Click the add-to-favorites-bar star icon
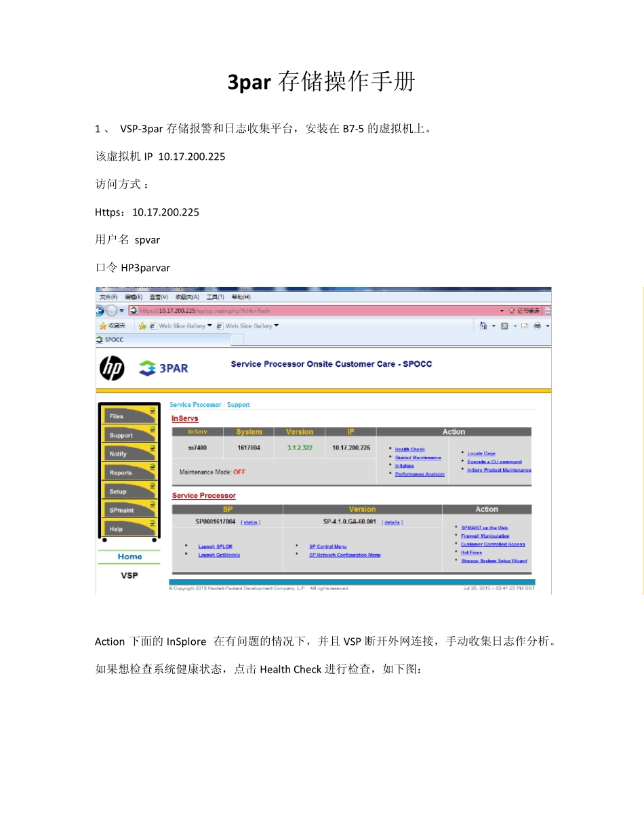 pos(142,326)
